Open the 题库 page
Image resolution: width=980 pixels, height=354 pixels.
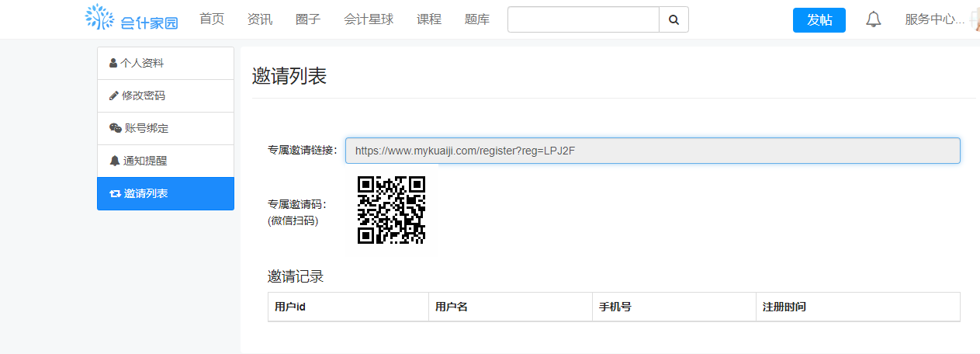tap(477, 19)
